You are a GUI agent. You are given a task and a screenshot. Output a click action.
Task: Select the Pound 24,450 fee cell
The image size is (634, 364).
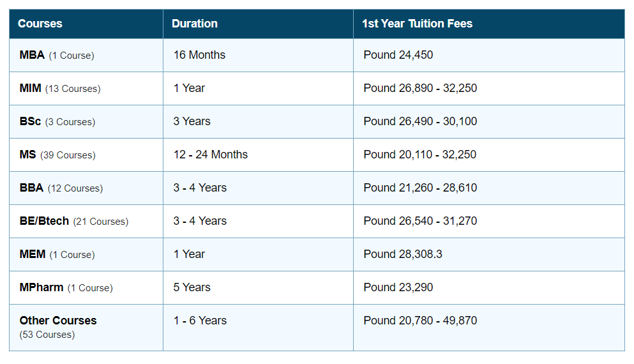[x=398, y=55]
